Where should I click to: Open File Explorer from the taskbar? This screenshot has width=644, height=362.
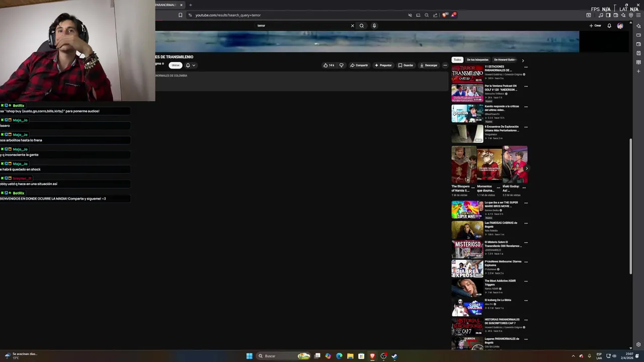350,356
